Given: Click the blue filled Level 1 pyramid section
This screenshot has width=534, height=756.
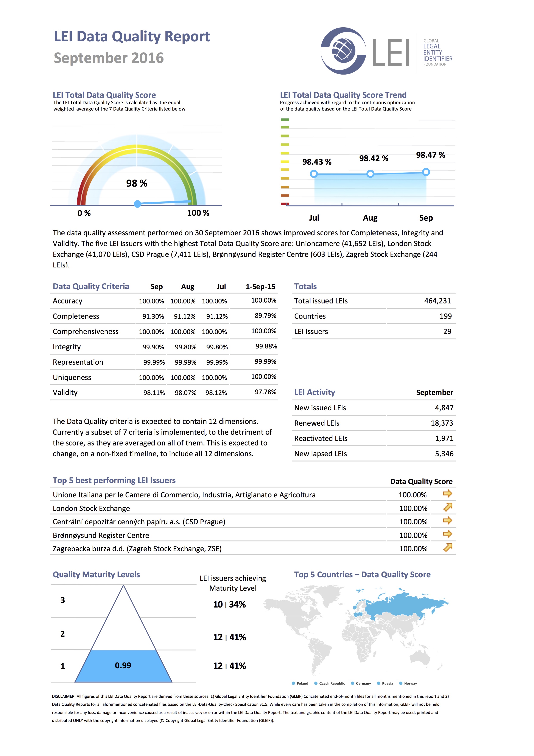Looking at the screenshot, I should (123, 666).
